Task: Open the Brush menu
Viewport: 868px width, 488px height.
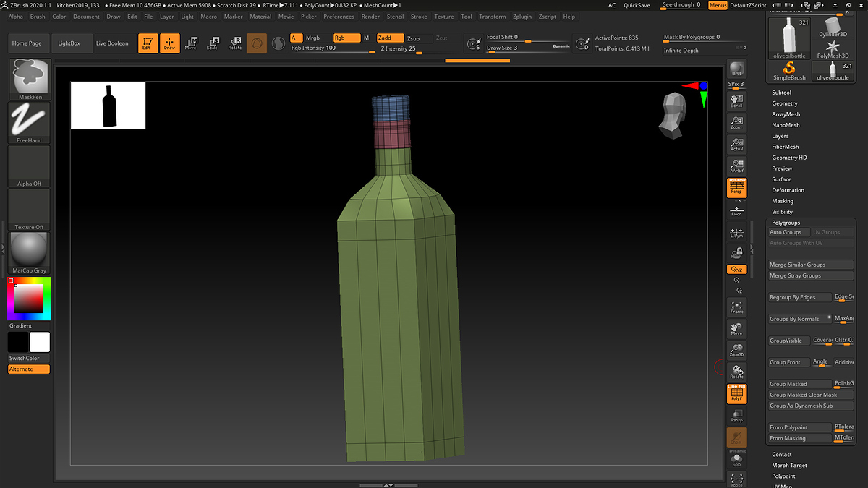Action: coord(37,17)
